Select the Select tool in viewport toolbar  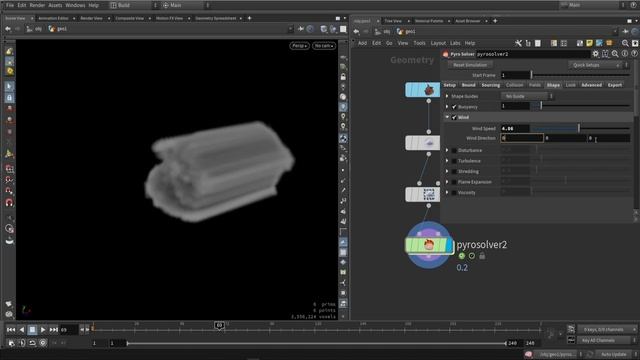(9, 87)
